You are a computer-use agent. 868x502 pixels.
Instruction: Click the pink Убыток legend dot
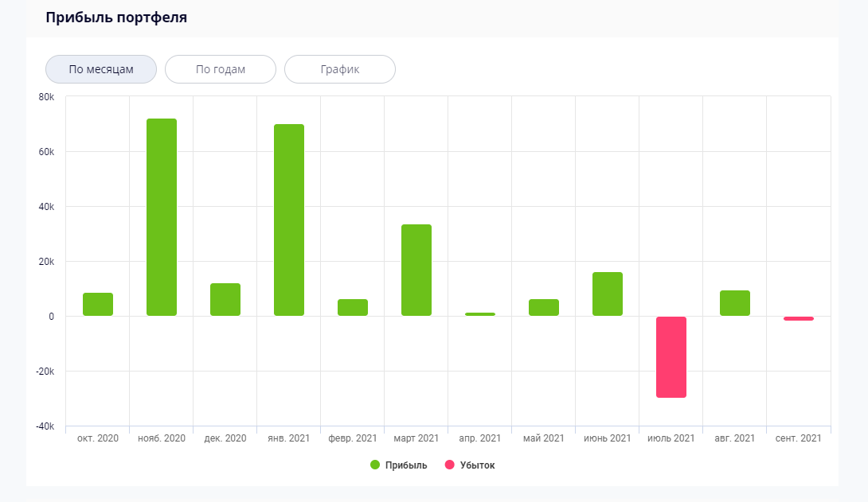(x=449, y=465)
